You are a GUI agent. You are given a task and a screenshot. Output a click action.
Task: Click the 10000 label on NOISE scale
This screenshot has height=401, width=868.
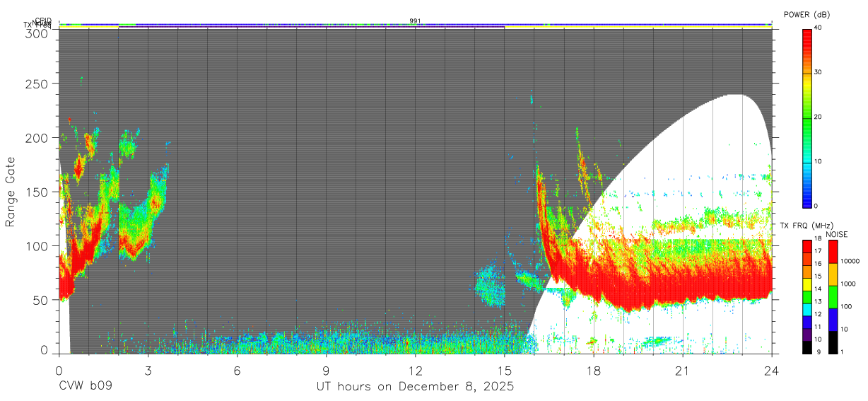pos(849,261)
